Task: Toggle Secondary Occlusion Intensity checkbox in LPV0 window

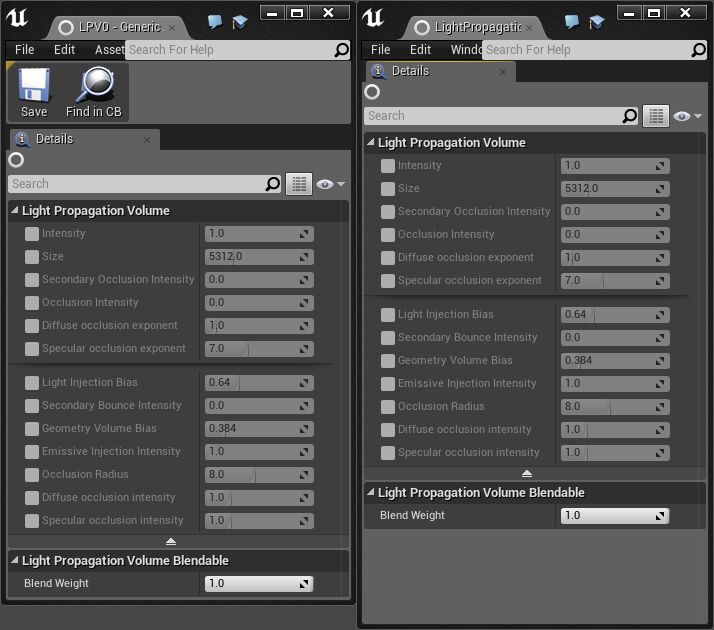Action: pyautogui.click(x=32, y=280)
